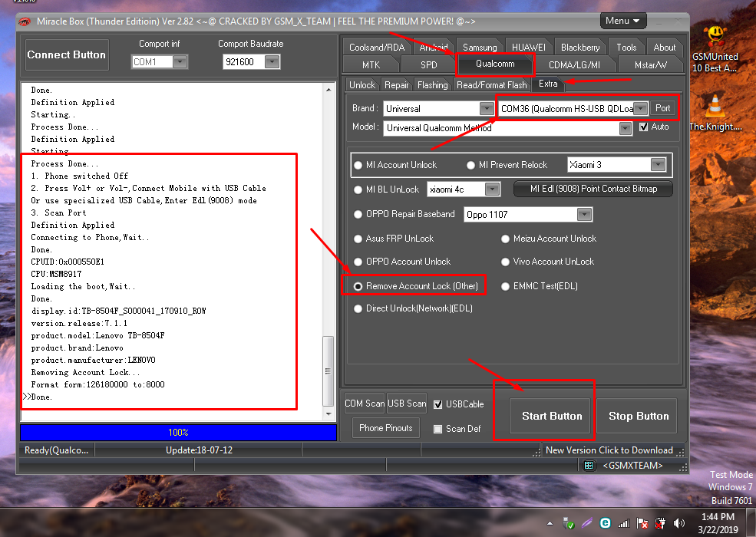
Task: Open the Unlock sub-tab
Action: (x=362, y=85)
